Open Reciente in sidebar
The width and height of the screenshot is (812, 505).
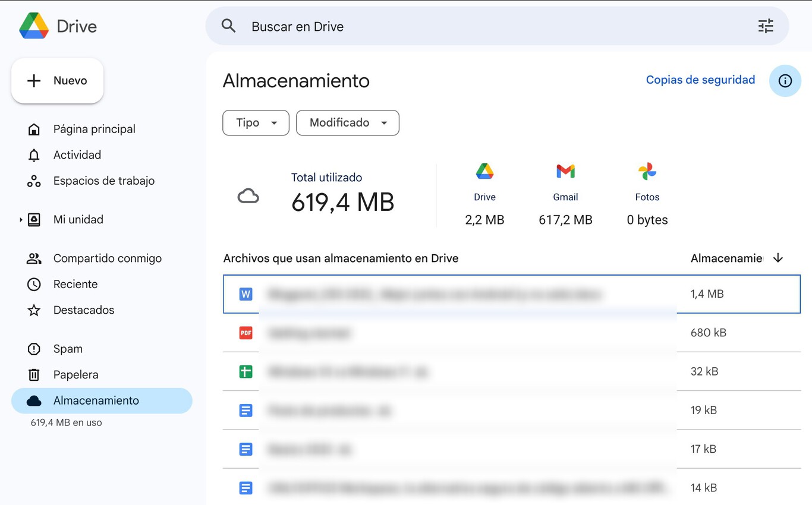75,285
